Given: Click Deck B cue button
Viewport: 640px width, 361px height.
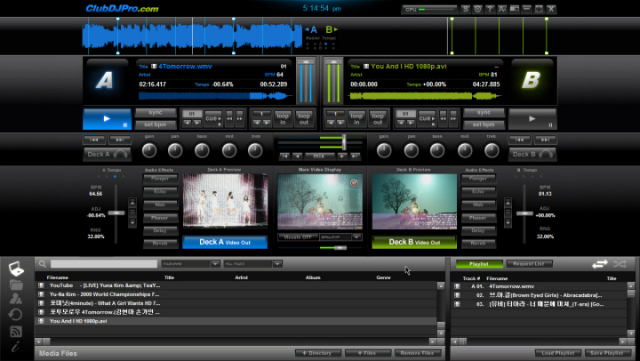Looking at the screenshot, I should point(427,118).
